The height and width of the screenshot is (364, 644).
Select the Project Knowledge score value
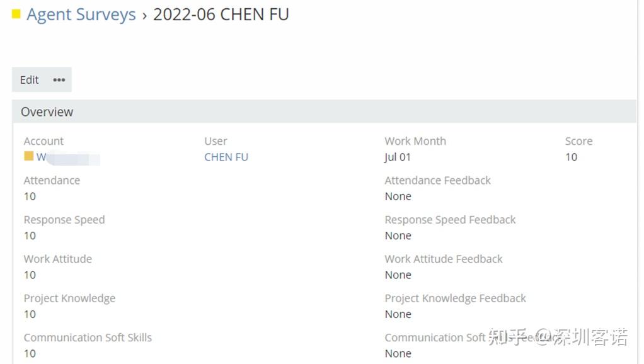coord(30,314)
